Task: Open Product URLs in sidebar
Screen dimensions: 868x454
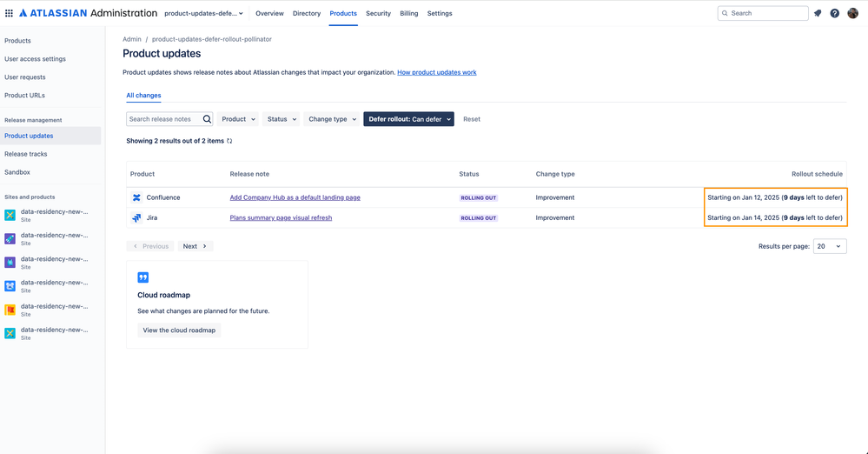Action: pyautogui.click(x=25, y=96)
